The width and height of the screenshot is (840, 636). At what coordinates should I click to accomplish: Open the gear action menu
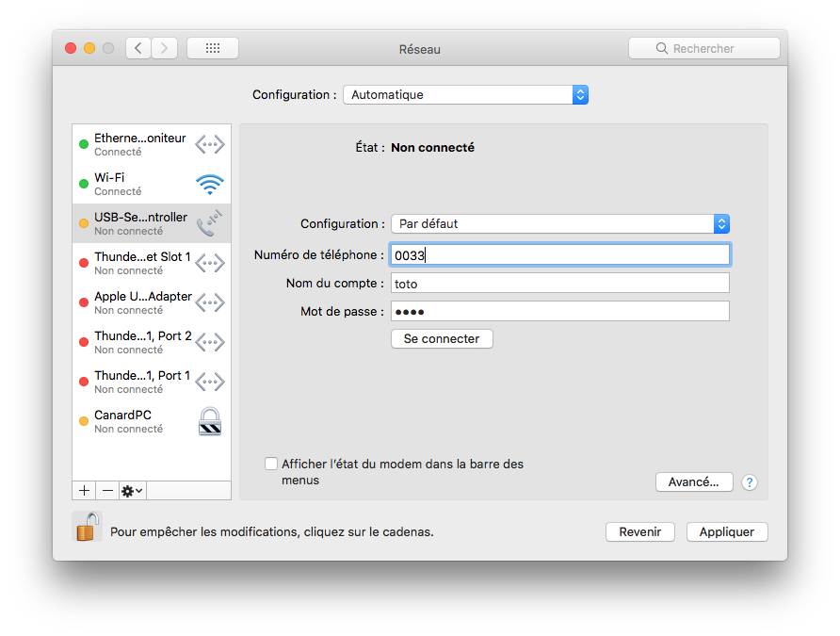click(133, 490)
